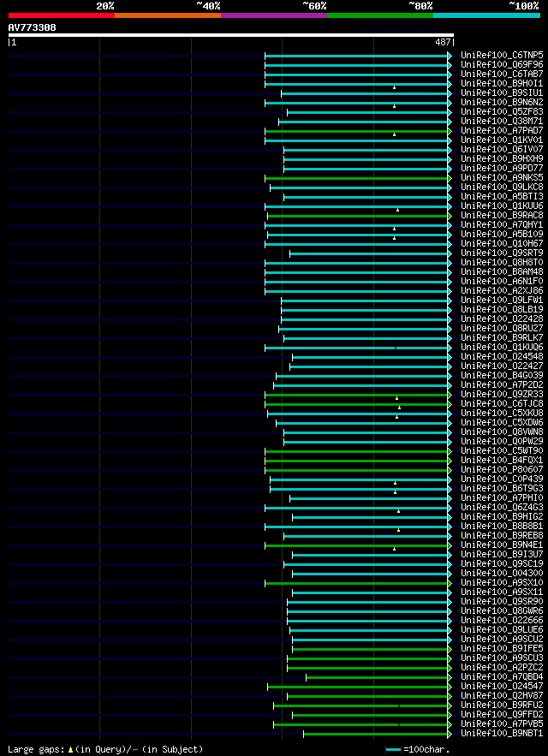
Task: Click the yellow query gap marker in the C6TJC8 row
Action: [x=399, y=408]
